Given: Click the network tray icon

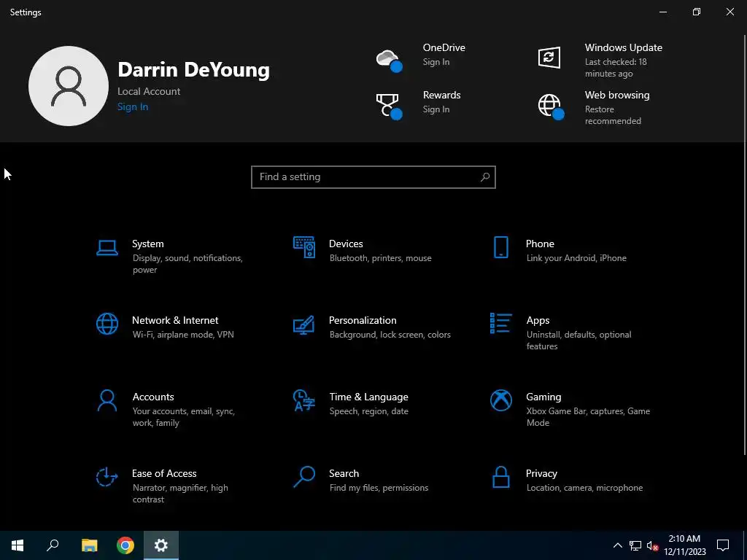Looking at the screenshot, I should (x=635, y=545).
